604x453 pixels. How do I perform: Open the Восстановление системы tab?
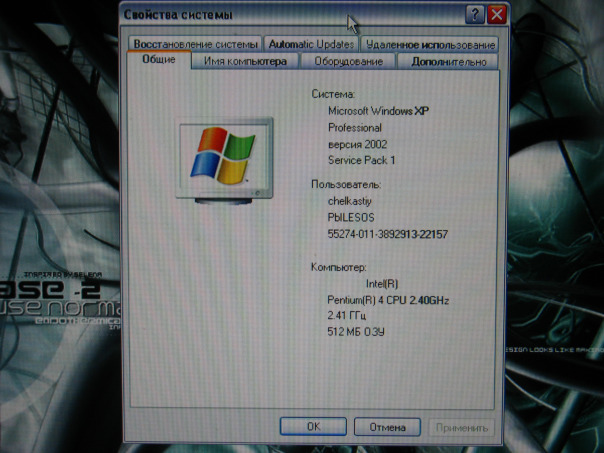point(195,44)
